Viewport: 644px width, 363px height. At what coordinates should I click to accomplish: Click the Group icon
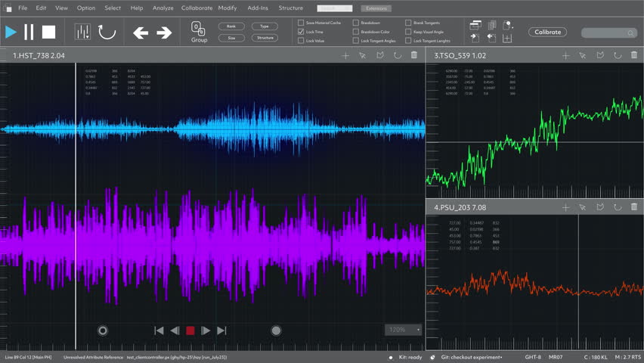click(199, 32)
